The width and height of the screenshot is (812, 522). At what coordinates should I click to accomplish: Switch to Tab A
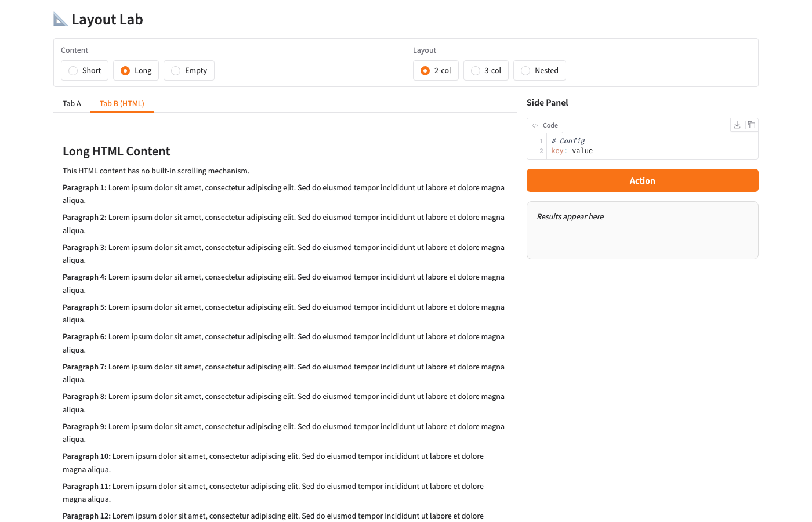point(72,103)
